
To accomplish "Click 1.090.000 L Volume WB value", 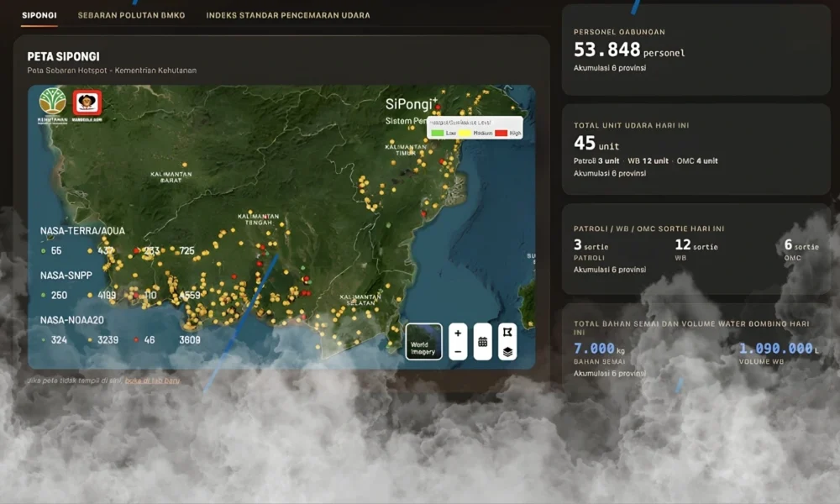I will [779, 349].
